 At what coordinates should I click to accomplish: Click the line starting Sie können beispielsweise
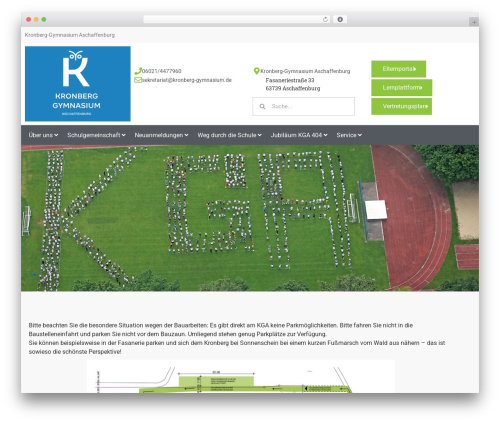237,343
